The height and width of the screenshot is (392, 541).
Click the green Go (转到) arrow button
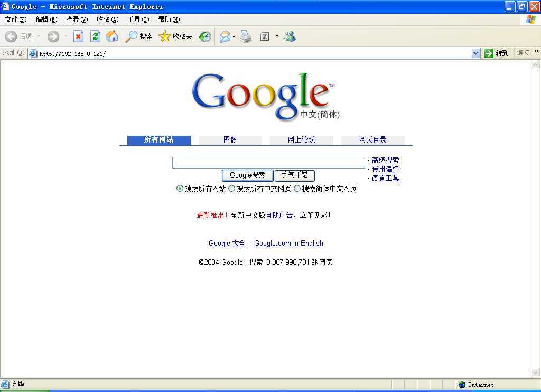[496, 53]
